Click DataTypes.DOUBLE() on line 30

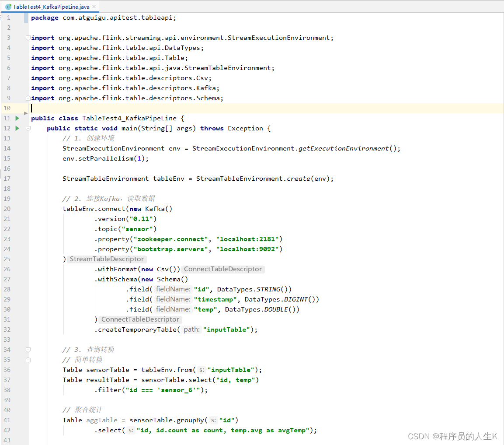(262, 309)
